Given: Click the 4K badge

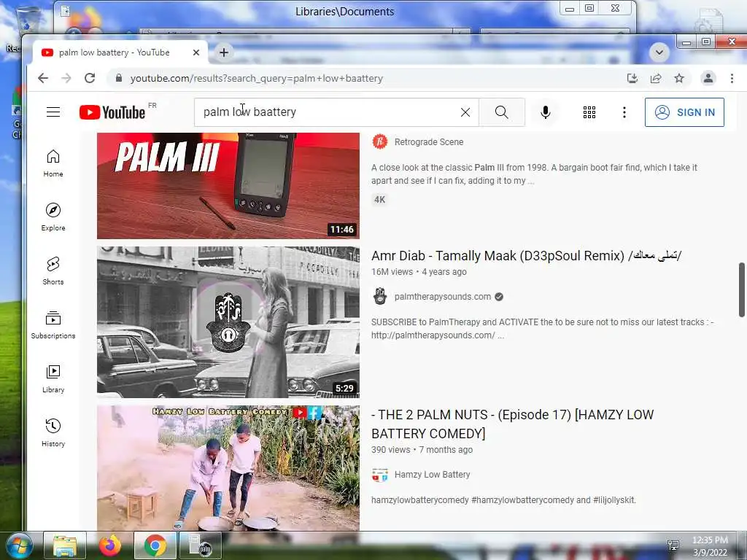Looking at the screenshot, I should click(x=379, y=200).
